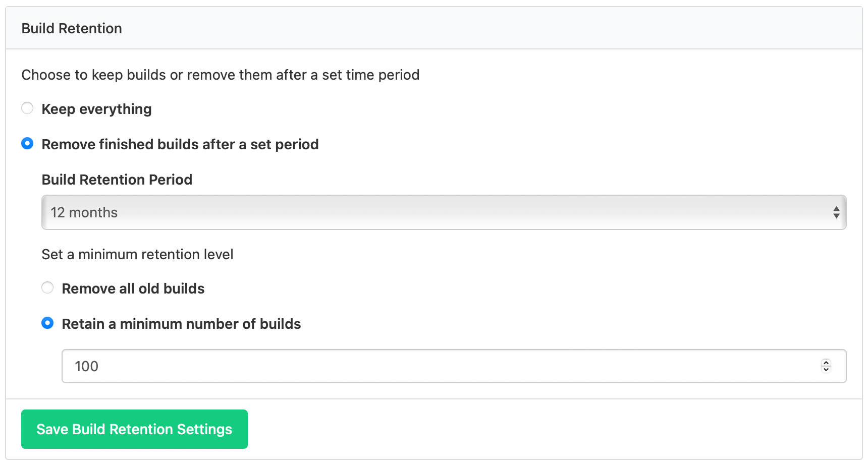Click the 'Set a minimum retention level' text
This screenshot has width=868, height=467.
137,254
